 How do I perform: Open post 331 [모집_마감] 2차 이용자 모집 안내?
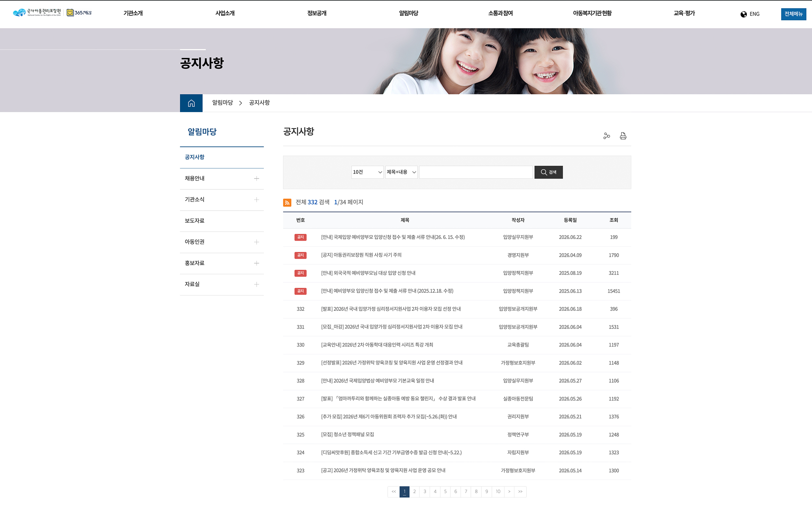392,327
